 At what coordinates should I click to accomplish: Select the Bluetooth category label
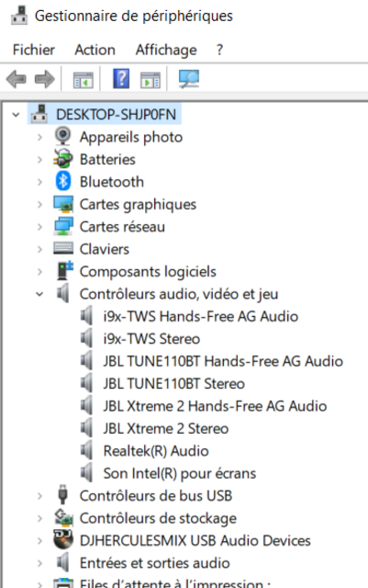click(112, 182)
